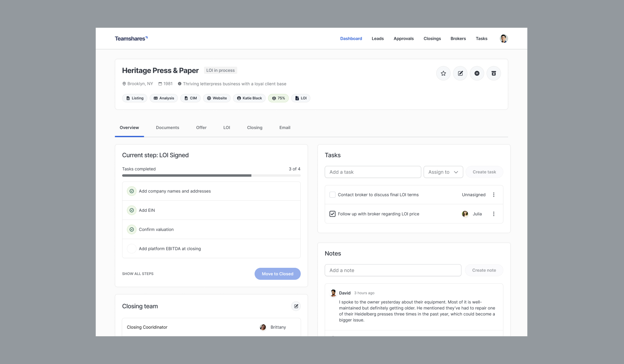624x364 pixels.
Task: Star the Heritage Press & Paper deal
Action: coord(443,73)
